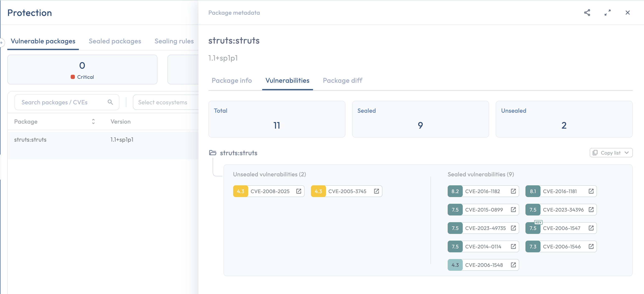Open the Copy list dropdown
The width and height of the screenshot is (644, 294).
pos(611,153)
